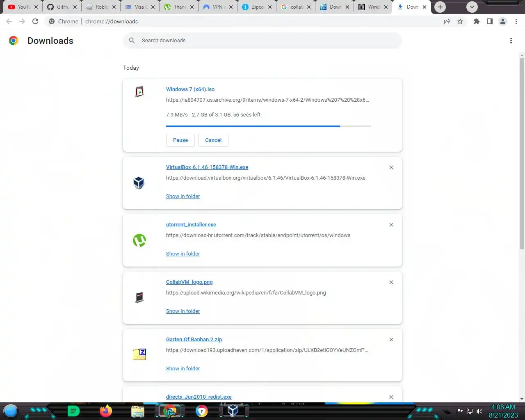Click the CollabVM logo thumbnail icon
525x420 pixels.
139,297
